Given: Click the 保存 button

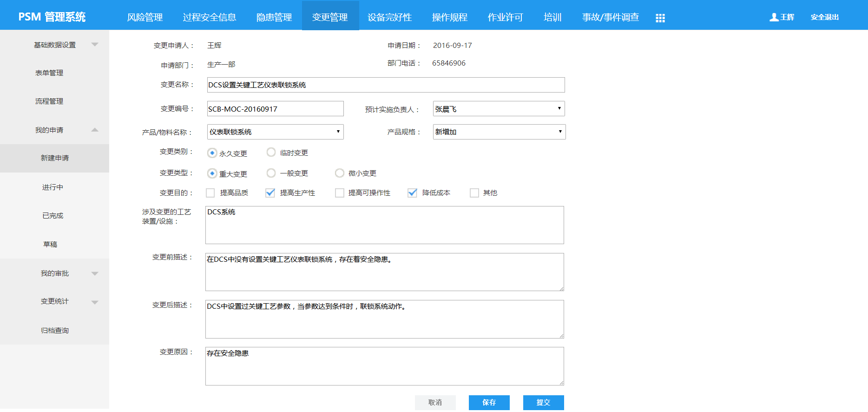Looking at the screenshot, I should click(489, 402).
